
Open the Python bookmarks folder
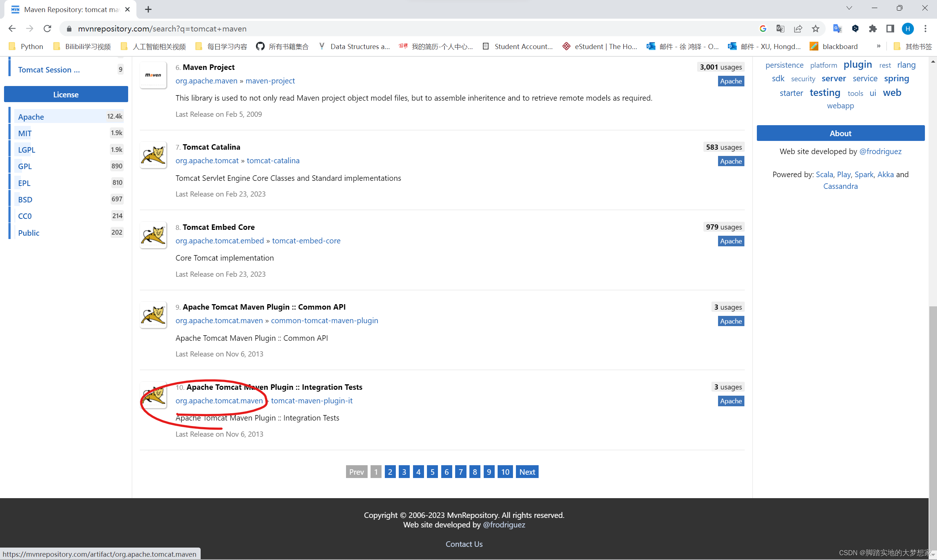click(x=26, y=46)
